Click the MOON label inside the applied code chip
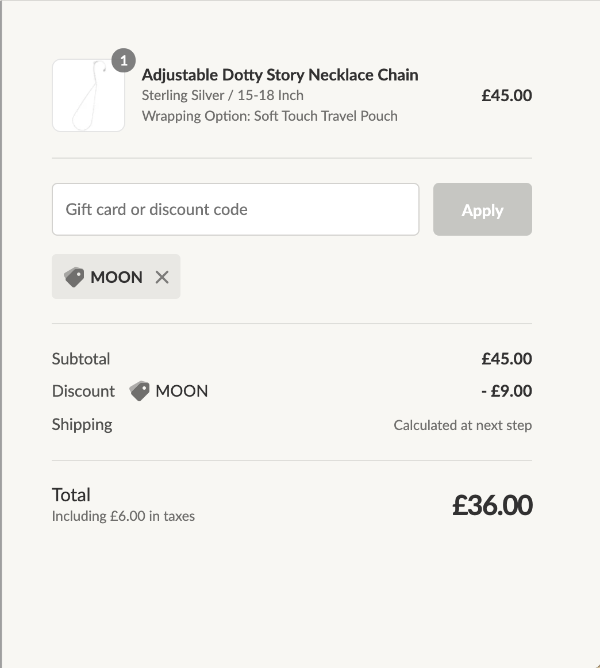 click(x=116, y=277)
